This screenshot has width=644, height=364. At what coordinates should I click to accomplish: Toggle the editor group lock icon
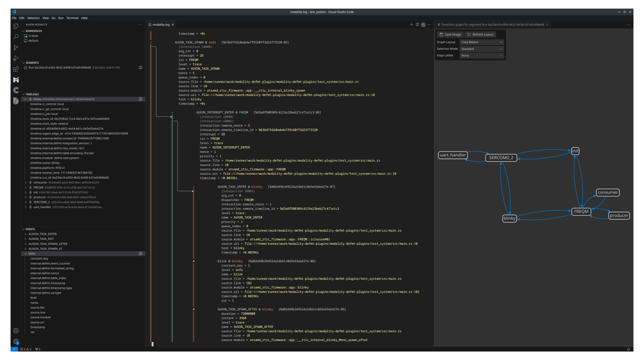(x=423, y=25)
